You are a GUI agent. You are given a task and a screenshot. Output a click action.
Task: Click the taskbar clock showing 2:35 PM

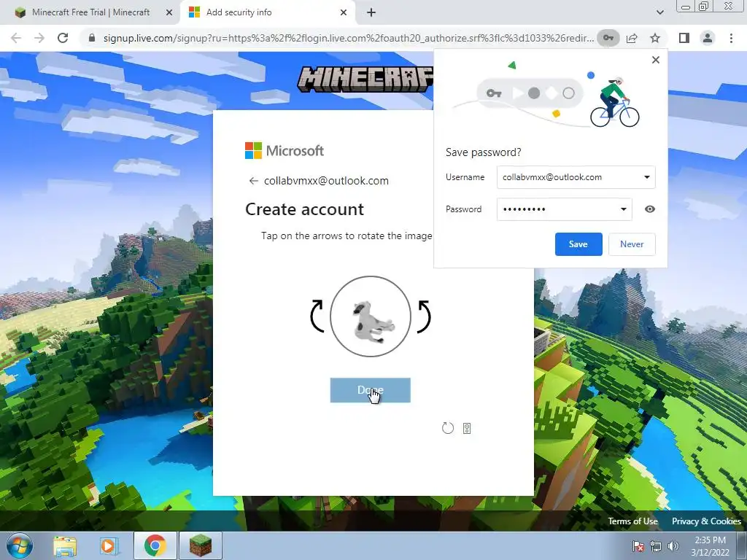click(710, 546)
